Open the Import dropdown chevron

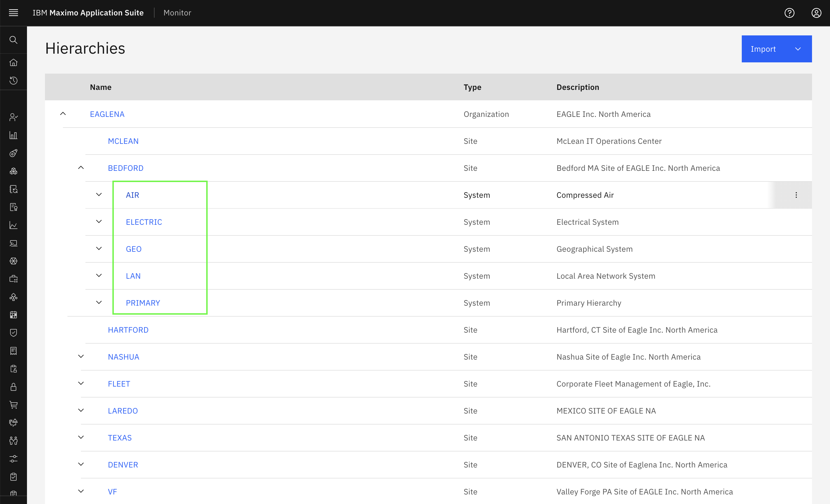798,49
